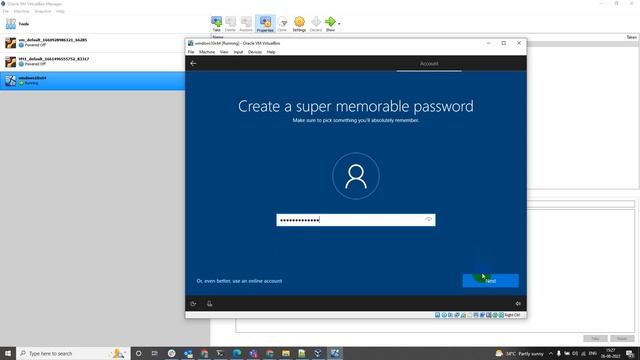The image size is (640, 360).
Task: Open Ease of Access icon in setup
Action: (x=193, y=303)
